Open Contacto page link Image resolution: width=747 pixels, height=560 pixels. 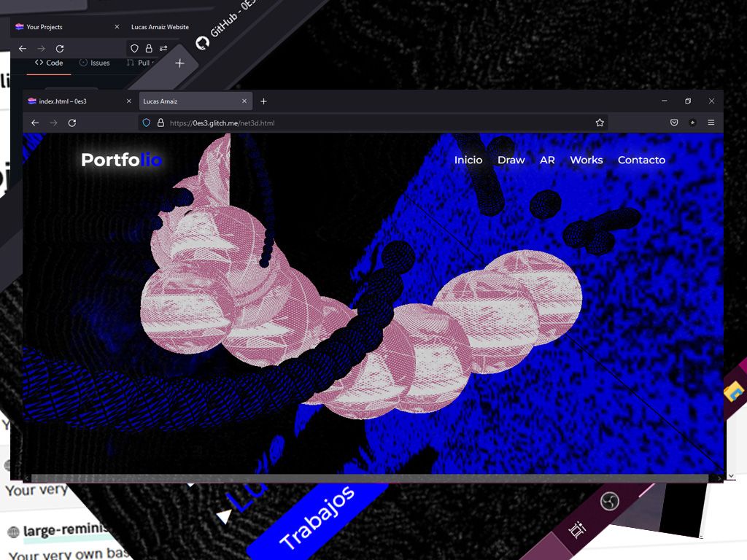[x=641, y=160]
